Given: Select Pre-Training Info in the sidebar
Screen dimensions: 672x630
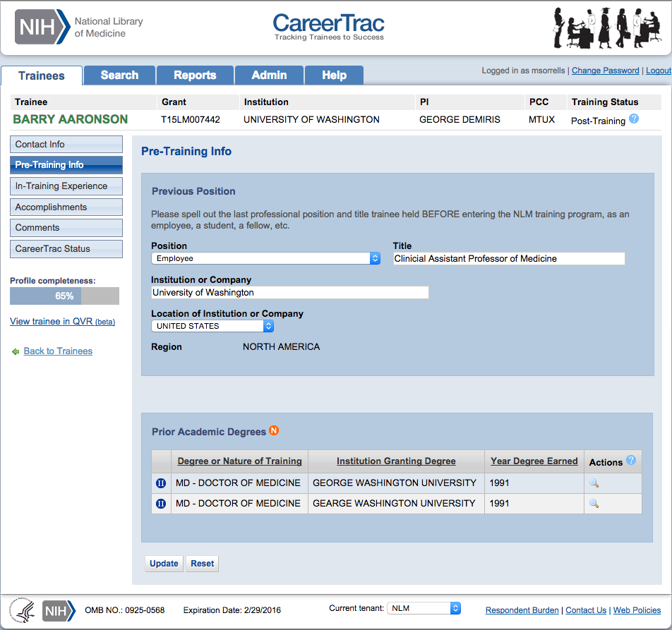Looking at the screenshot, I should [66, 165].
